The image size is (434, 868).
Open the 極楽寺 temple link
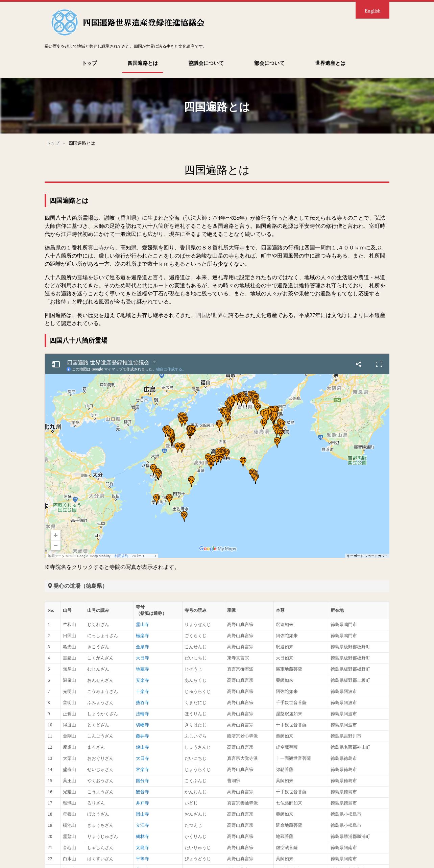coord(142,636)
